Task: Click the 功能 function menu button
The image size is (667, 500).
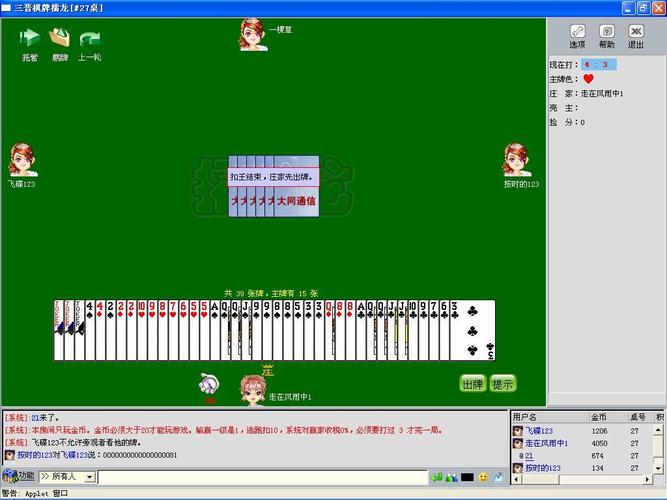Action: 19,476
